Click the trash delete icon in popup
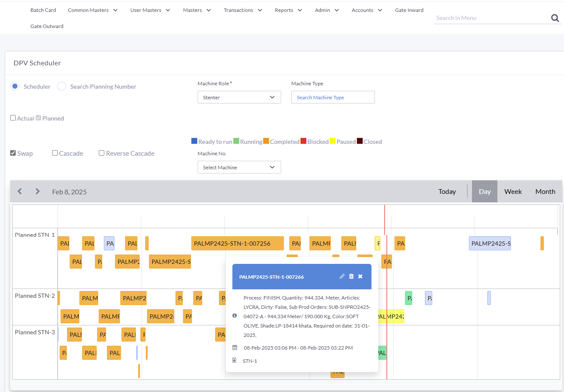This screenshot has height=392, width=564. tap(351, 276)
